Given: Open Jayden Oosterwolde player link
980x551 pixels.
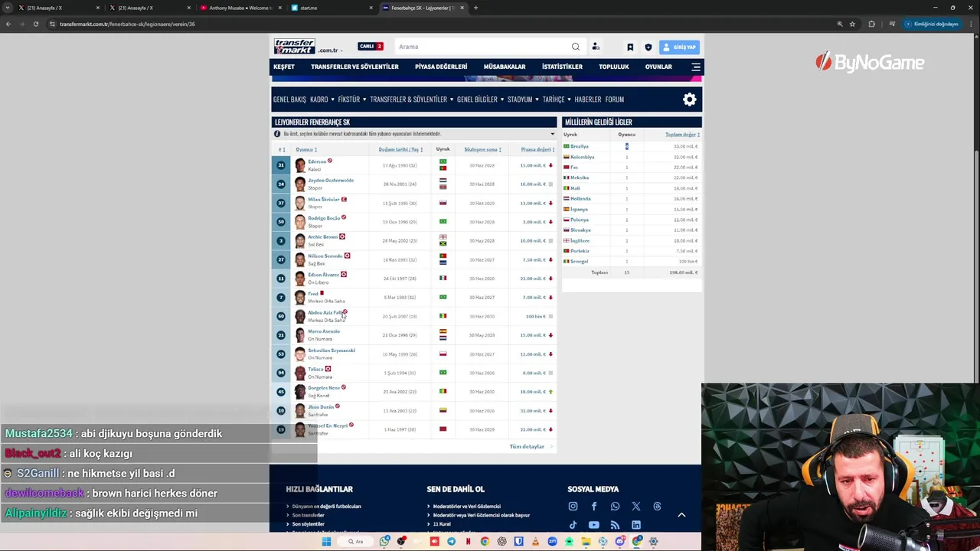Looking at the screenshot, I should coord(331,181).
